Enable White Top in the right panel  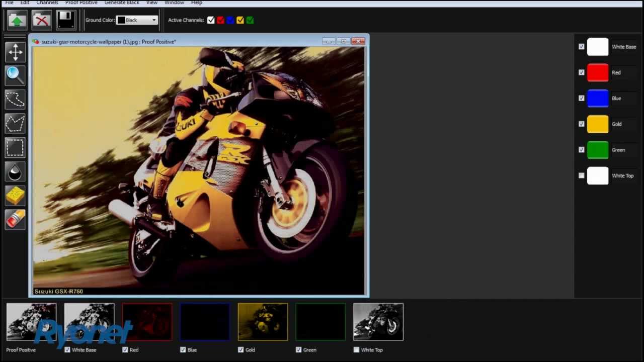point(582,175)
